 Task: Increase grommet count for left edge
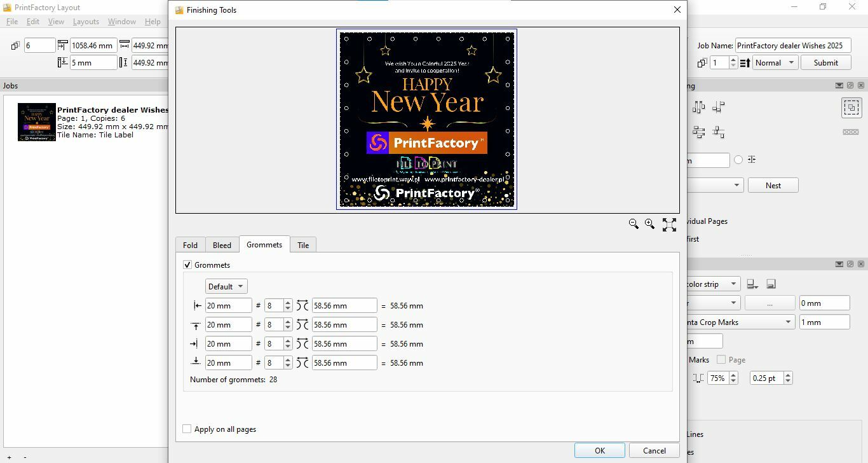(x=288, y=303)
